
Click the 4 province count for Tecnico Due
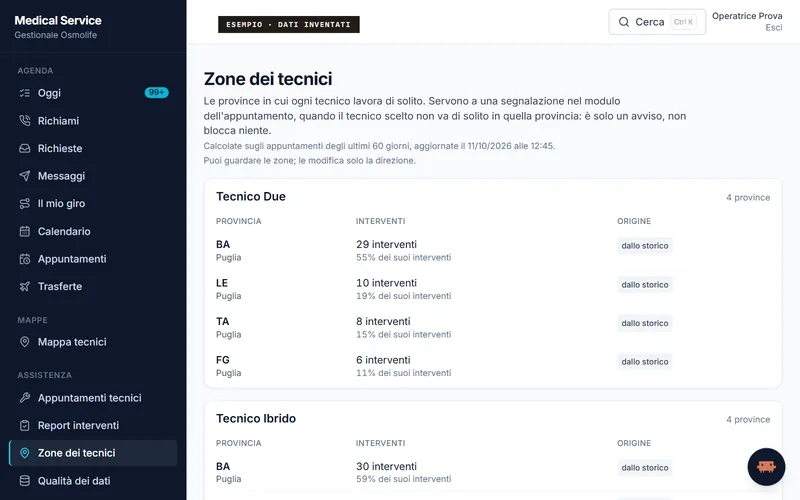tap(748, 197)
